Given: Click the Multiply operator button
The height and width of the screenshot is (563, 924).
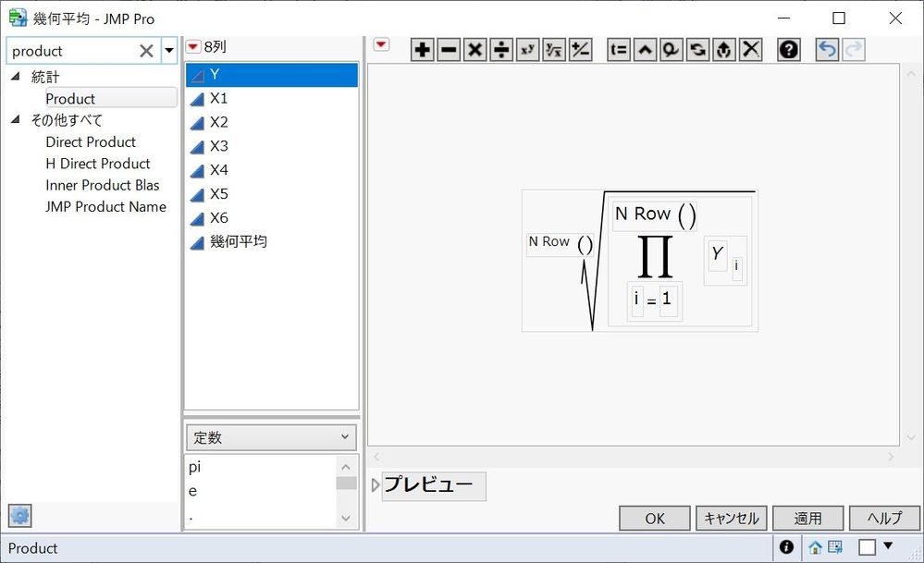Looking at the screenshot, I should 475,50.
